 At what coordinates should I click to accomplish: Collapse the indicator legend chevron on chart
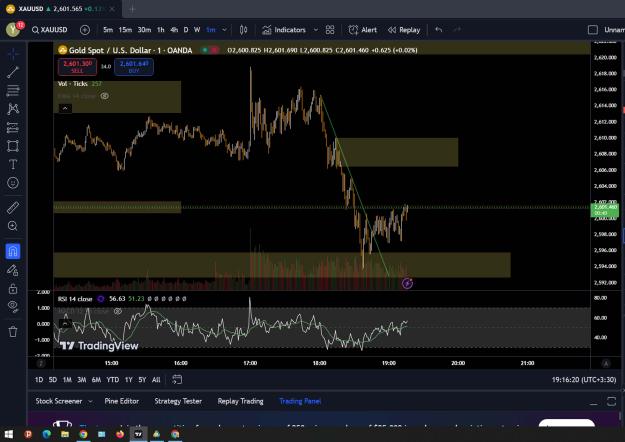pyautogui.click(x=65, y=108)
